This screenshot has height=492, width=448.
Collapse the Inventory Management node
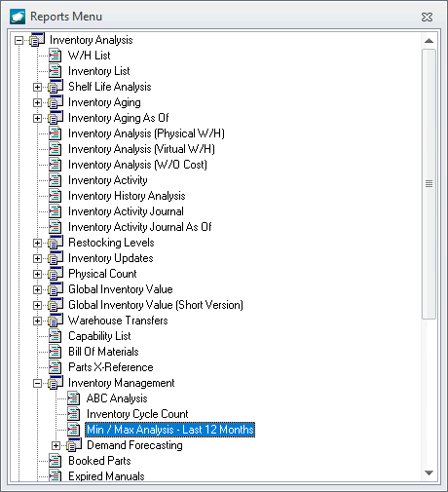pyautogui.click(x=37, y=383)
